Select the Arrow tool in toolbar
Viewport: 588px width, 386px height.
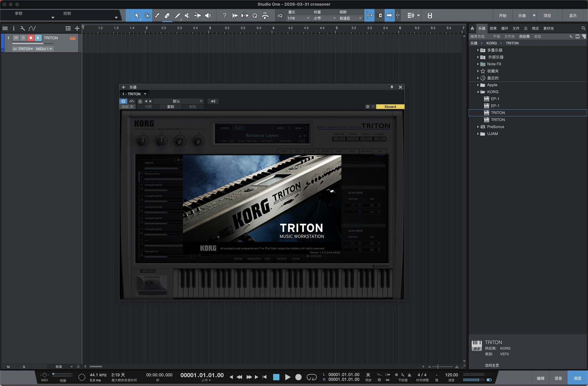click(137, 16)
